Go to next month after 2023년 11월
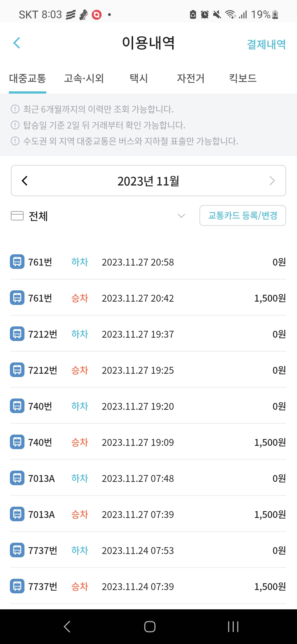 [272, 181]
